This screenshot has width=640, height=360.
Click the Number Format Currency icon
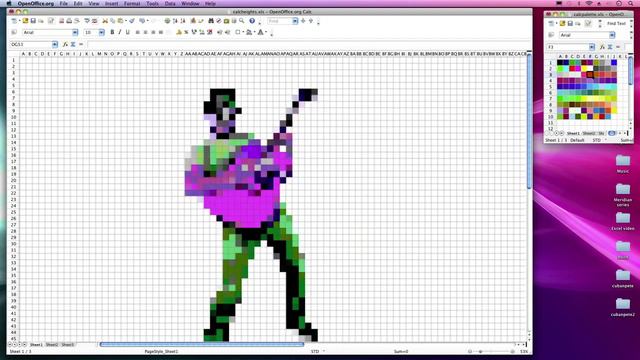tap(179, 32)
